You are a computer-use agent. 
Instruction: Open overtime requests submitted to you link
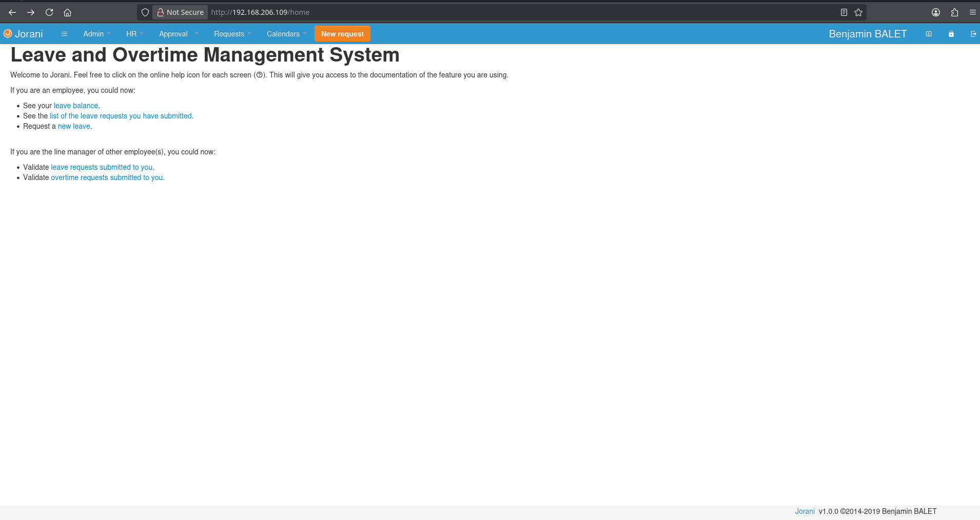[x=107, y=177]
